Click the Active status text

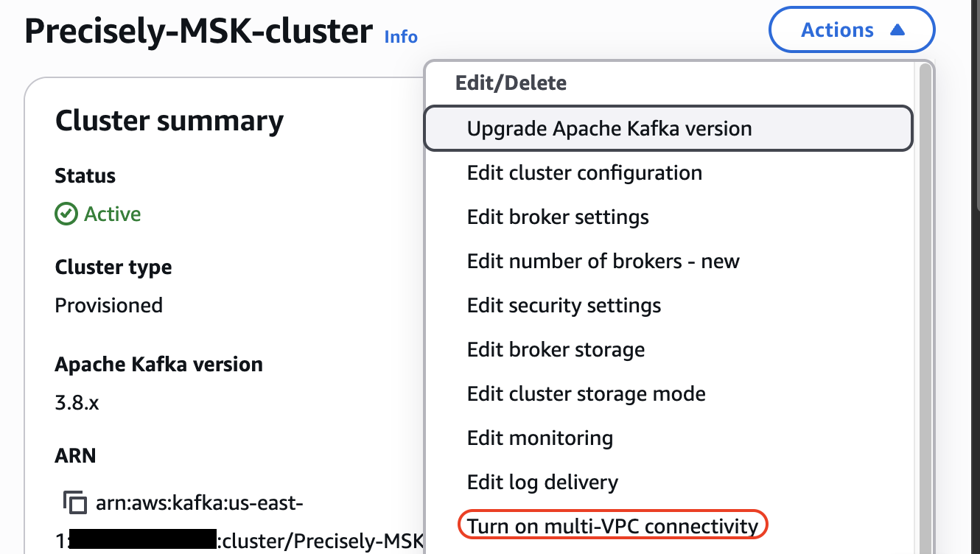[113, 214]
